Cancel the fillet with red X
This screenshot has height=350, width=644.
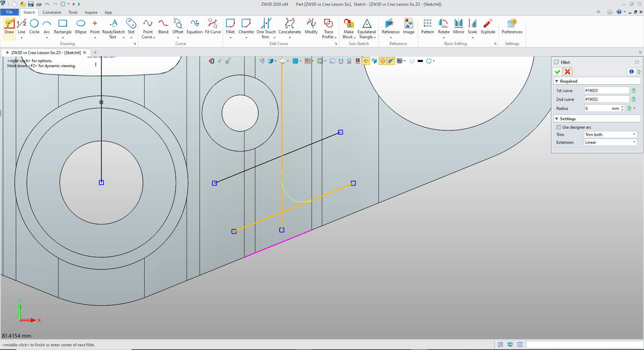[568, 72]
